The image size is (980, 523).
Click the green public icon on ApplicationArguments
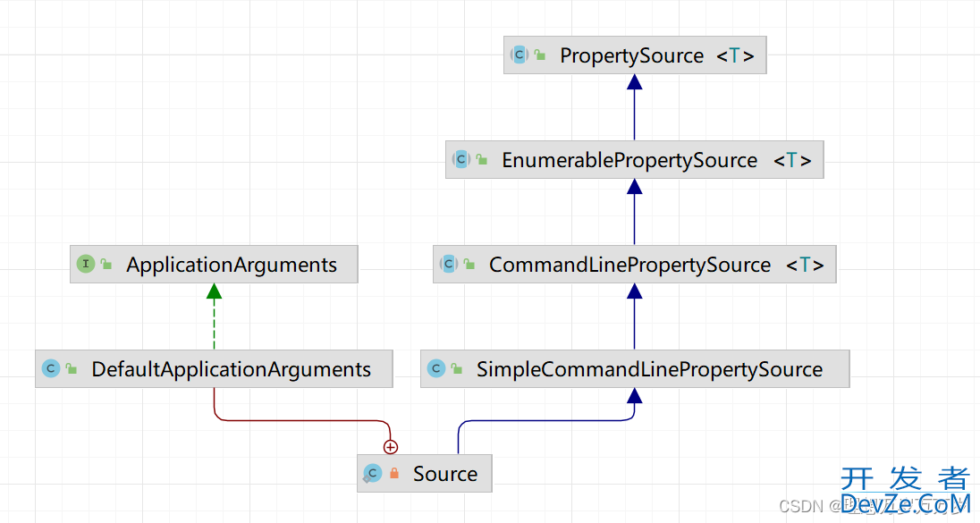[x=106, y=264]
